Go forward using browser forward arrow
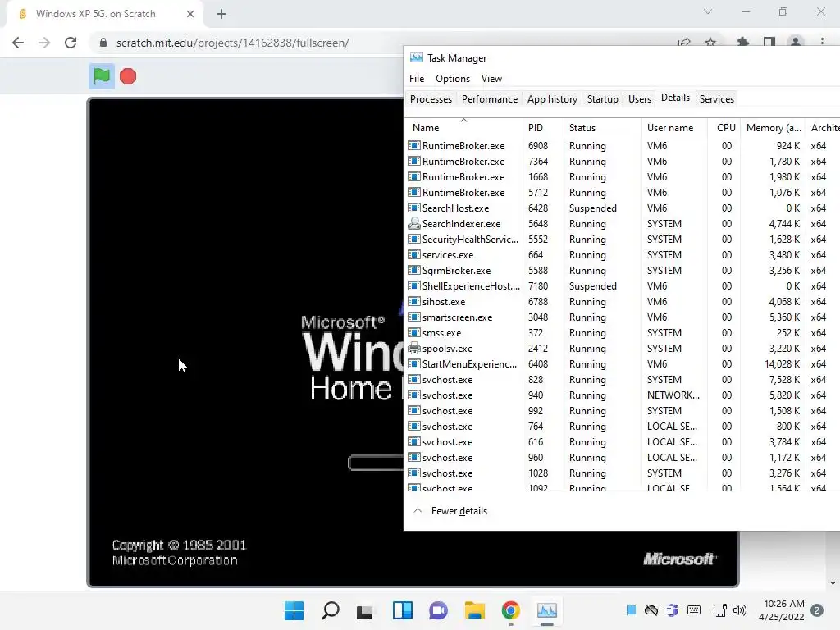840x630 pixels. click(x=44, y=43)
